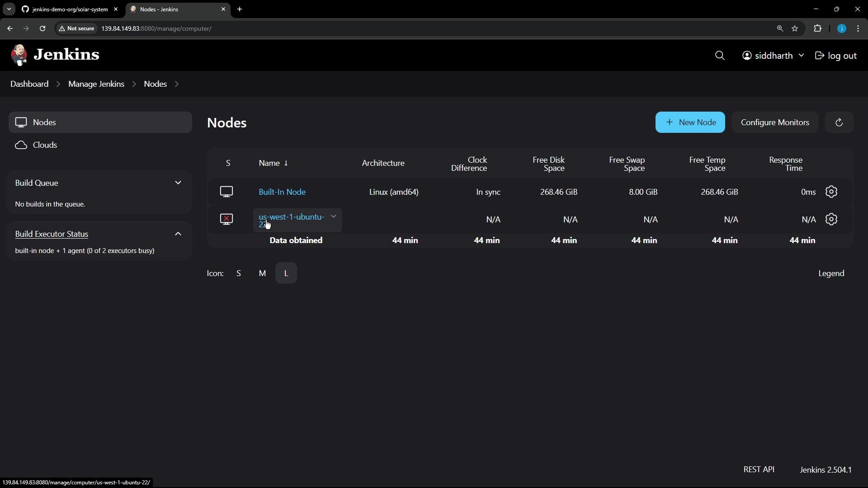This screenshot has height=488, width=868.
Task: Click the Nodes breadcrumb
Action: (156, 84)
